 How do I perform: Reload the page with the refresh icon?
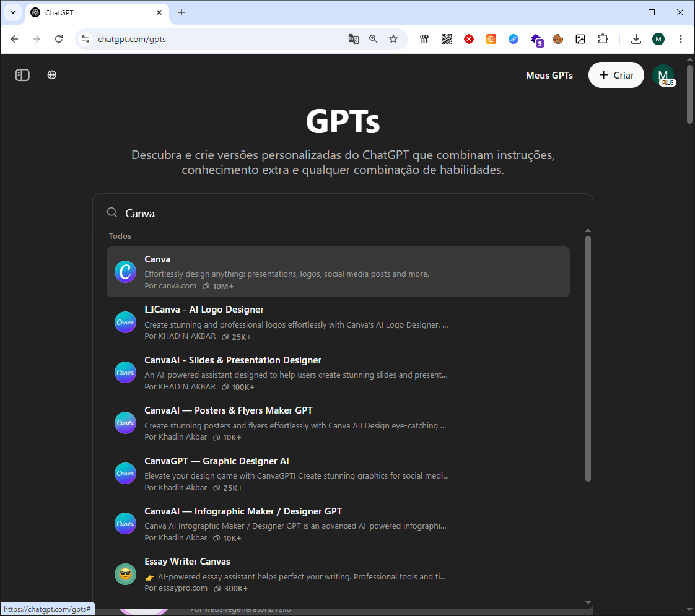pyautogui.click(x=58, y=39)
